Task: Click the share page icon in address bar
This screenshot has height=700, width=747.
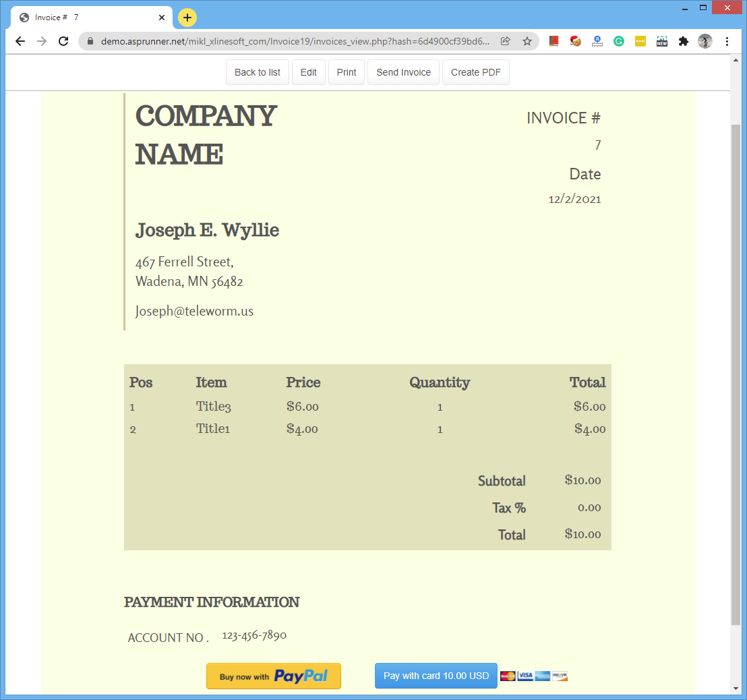Action: pyautogui.click(x=506, y=41)
